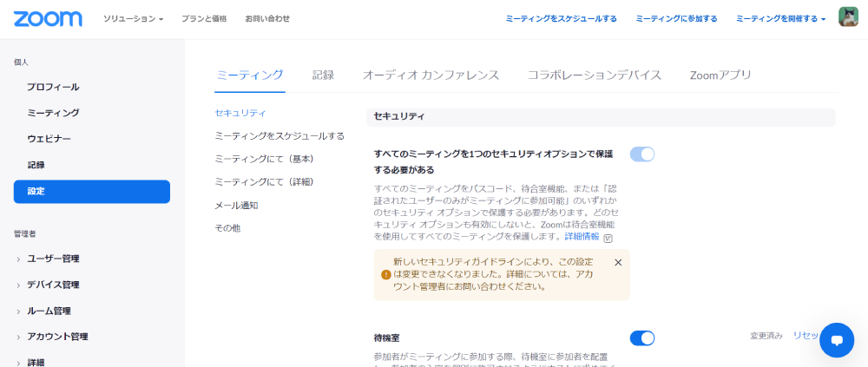Click the リセット link for 待機室
Image resolution: width=868 pixels, height=367 pixels.
(x=806, y=336)
